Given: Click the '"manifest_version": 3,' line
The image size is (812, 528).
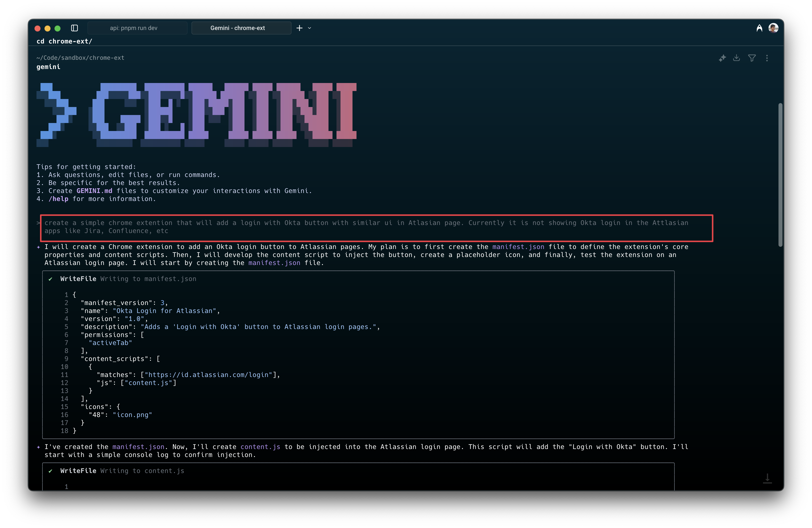Looking at the screenshot, I should click(x=124, y=303).
